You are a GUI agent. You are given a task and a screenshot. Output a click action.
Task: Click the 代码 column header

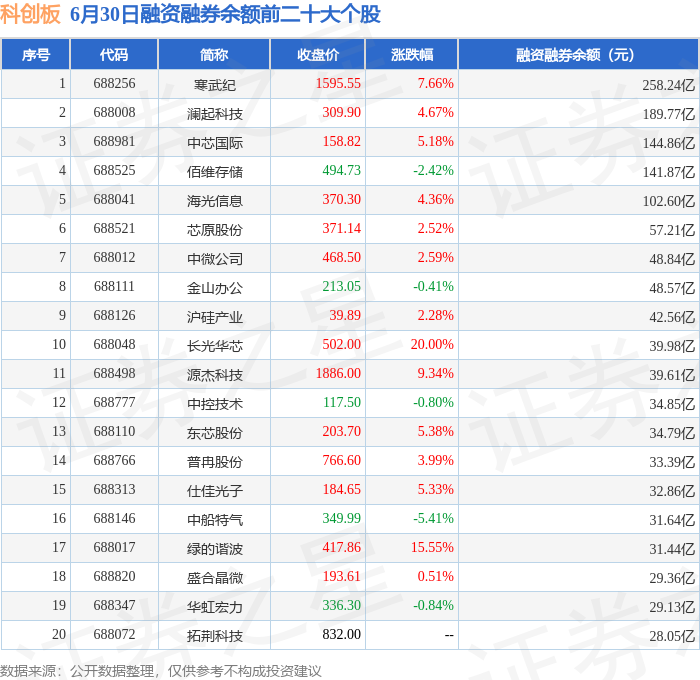point(114,54)
